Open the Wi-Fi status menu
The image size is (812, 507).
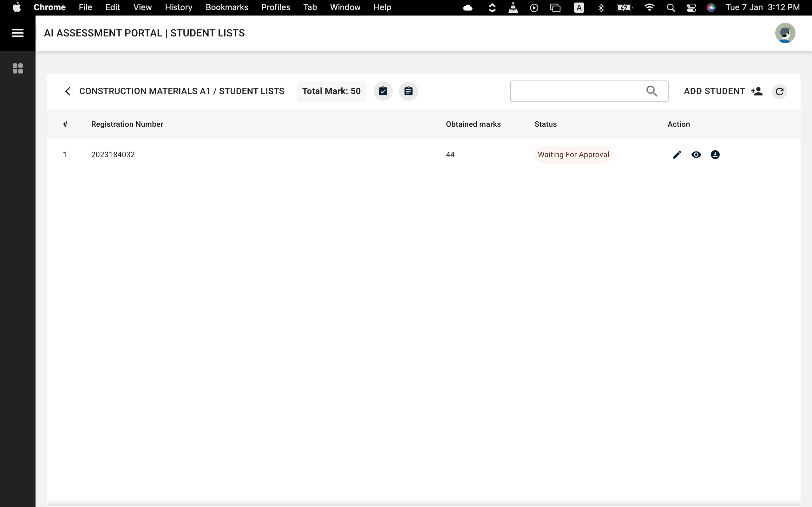pos(650,7)
